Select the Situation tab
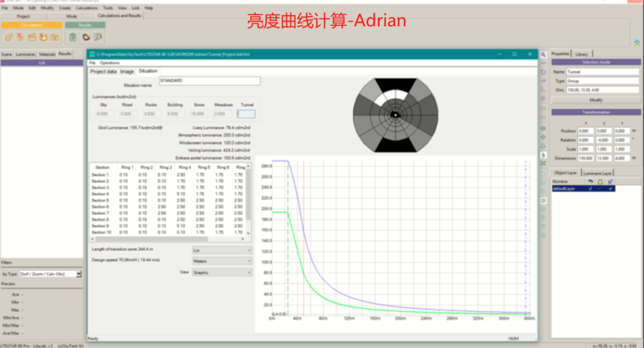 [148, 71]
